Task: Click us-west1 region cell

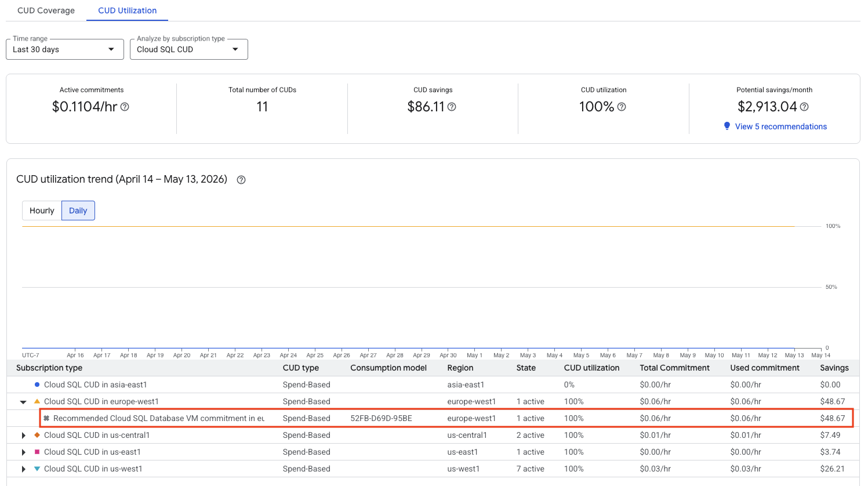Action: point(463,469)
